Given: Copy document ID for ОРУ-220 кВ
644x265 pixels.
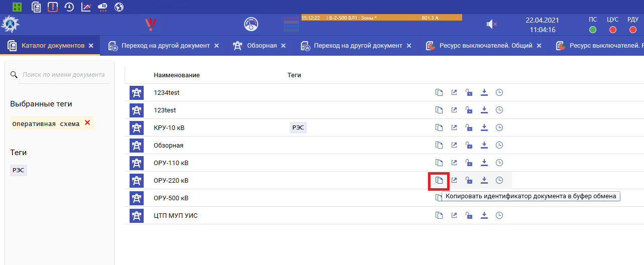Looking at the screenshot, I should (x=439, y=180).
